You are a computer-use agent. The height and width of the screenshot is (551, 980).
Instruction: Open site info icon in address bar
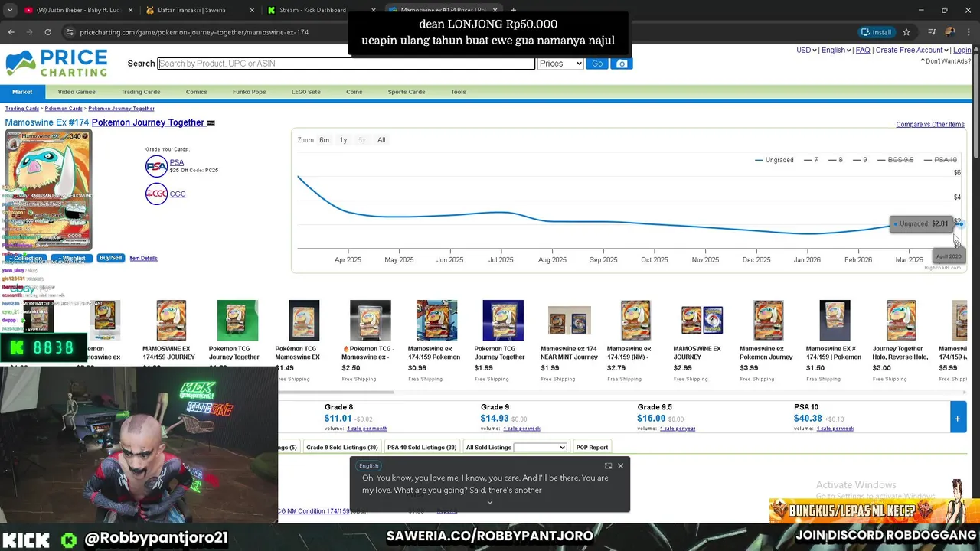pyautogui.click(x=69, y=32)
